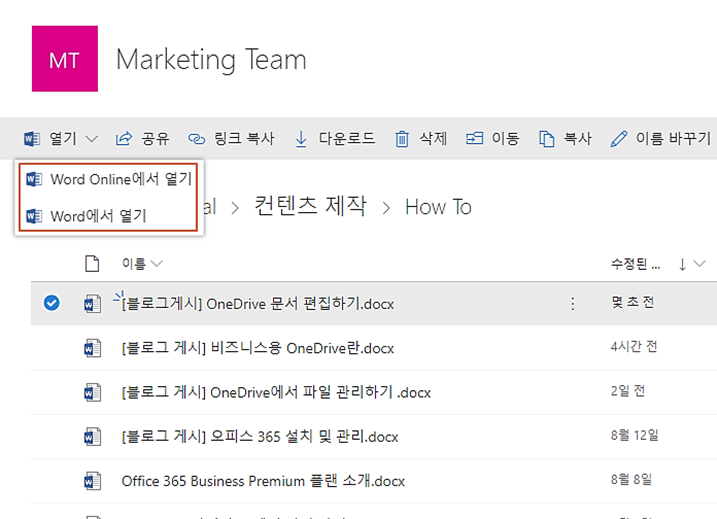Open 오피스 365 설치 및 관리.docx file
This screenshot has height=519, width=717.
tap(259, 437)
